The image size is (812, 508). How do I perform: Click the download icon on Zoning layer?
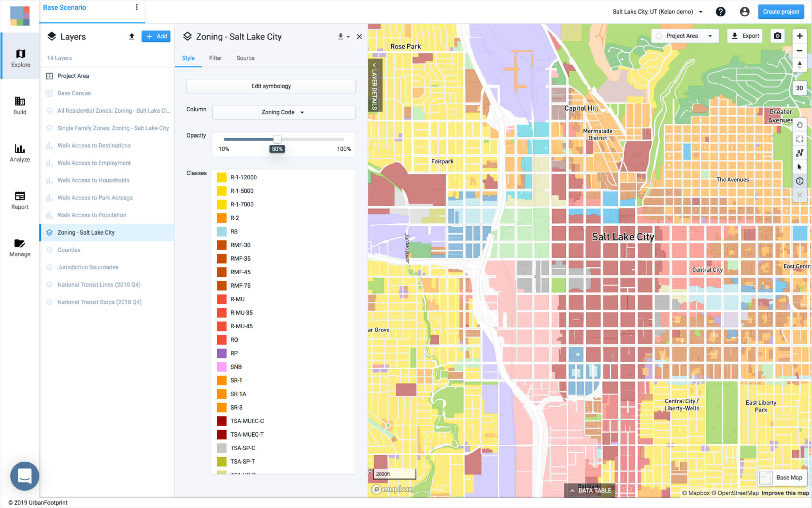tap(340, 37)
